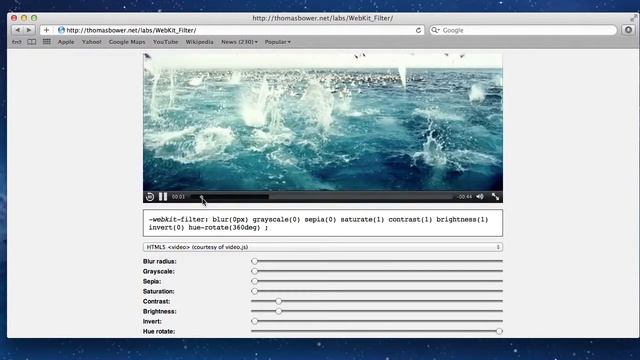Click the Sepia slider handle

coord(254,281)
